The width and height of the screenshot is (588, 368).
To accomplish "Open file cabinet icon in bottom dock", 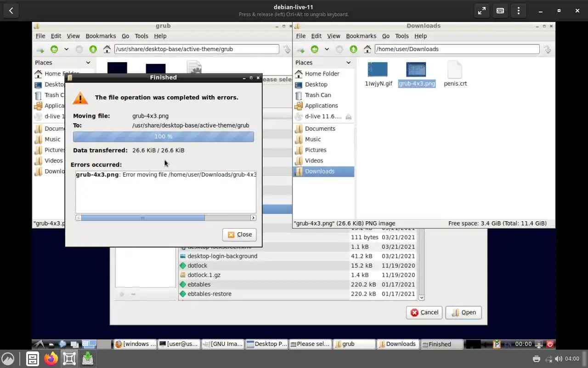I will 33,359.
